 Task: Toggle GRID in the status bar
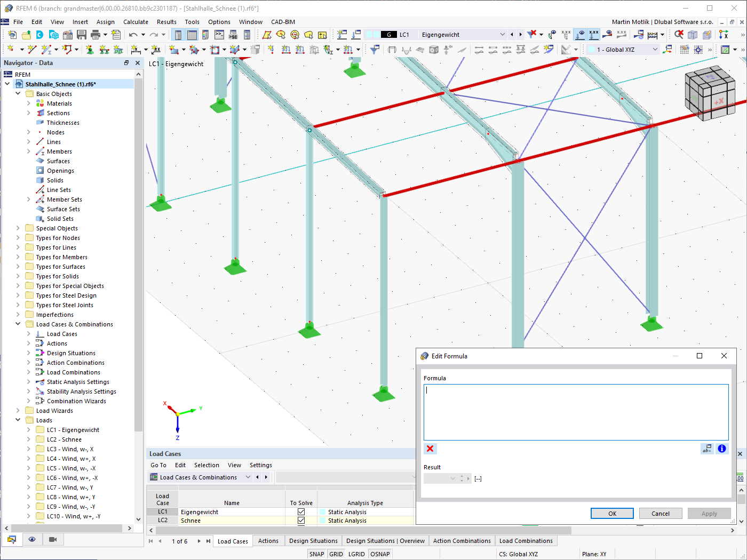(x=336, y=554)
